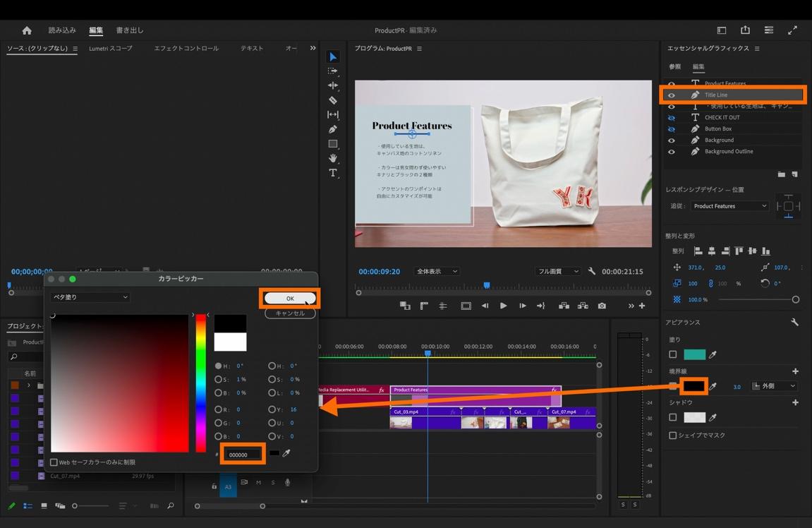Enable the Web safe colors only checkbox

[x=54, y=462]
